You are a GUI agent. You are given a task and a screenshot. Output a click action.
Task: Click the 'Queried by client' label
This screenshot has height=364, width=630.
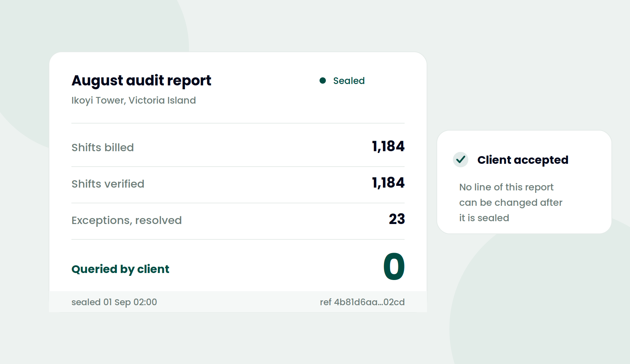[x=120, y=269]
